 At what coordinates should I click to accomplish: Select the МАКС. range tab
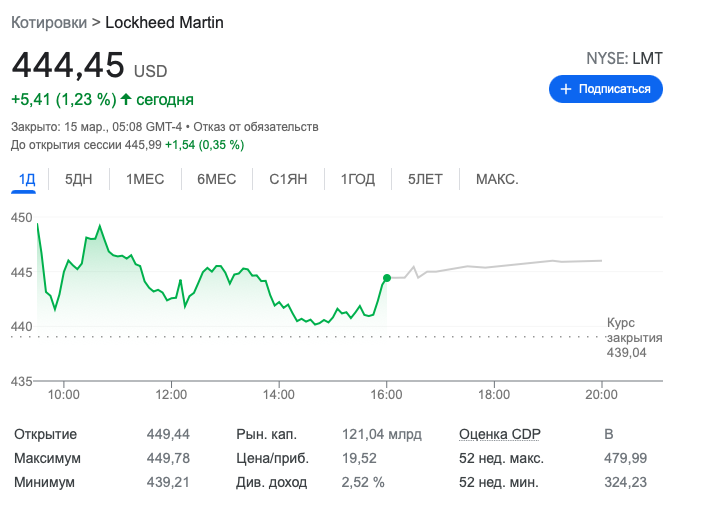coord(497,179)
